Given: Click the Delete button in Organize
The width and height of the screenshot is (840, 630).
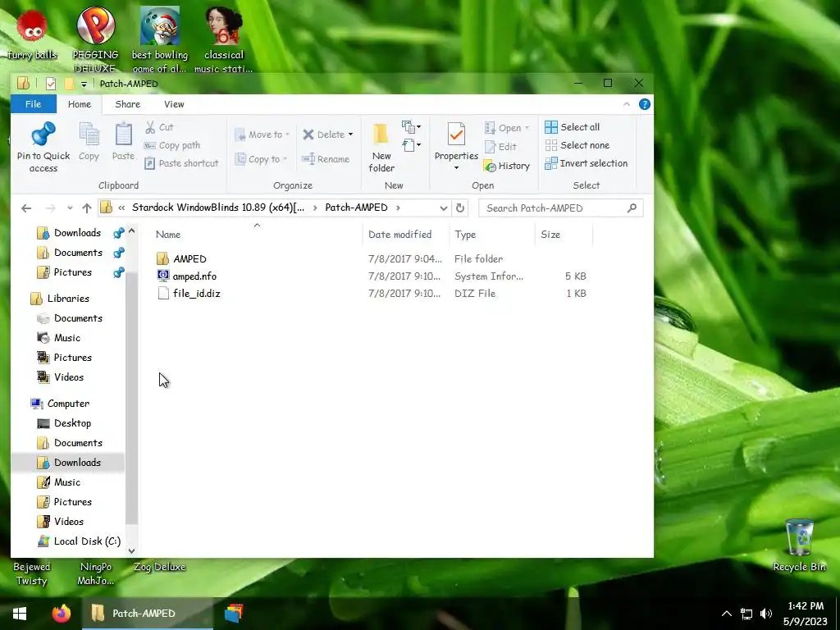Looking at the screenshot, I should click(x=323, y=135).
